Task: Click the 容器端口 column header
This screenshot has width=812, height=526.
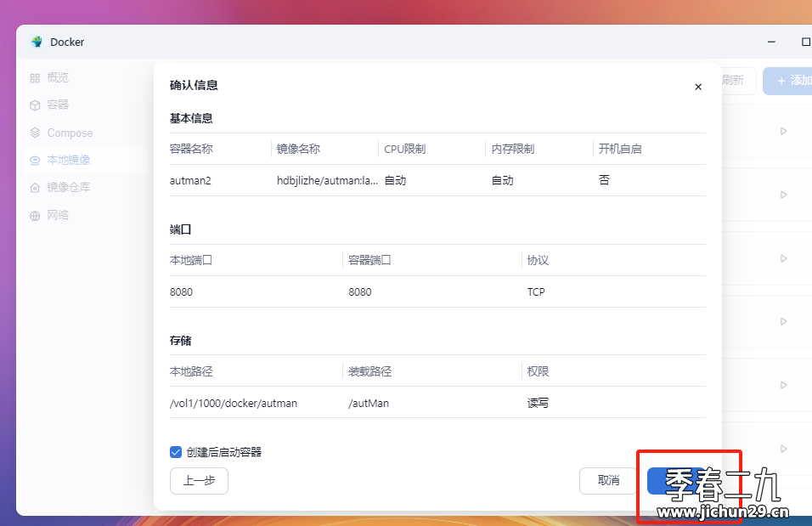Action: point(369,260)
